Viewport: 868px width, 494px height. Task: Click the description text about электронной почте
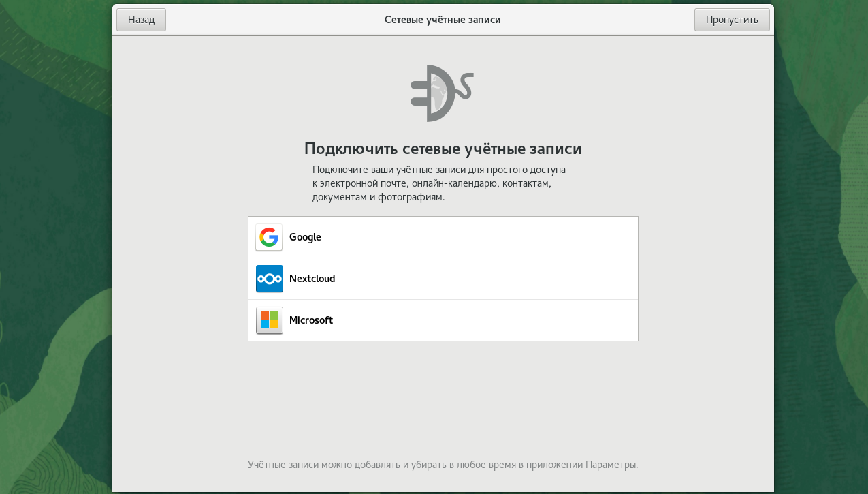point(439,183)
